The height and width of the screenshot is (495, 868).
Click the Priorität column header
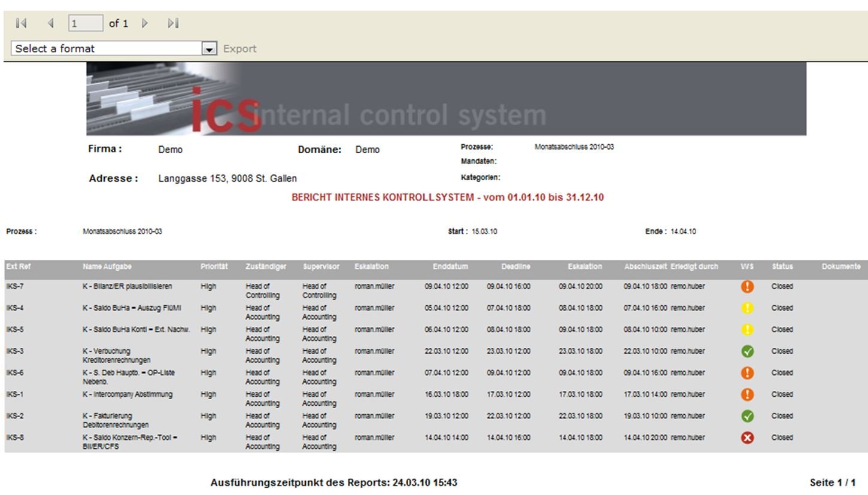click(x=214, y=266)
